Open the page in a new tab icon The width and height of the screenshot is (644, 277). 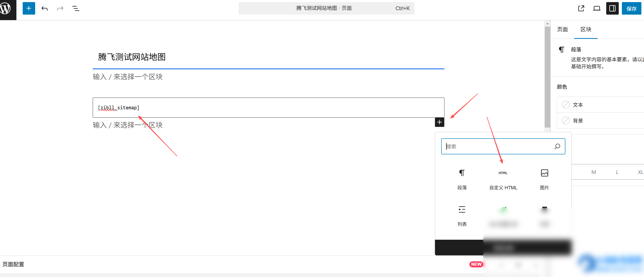(581, 8)
